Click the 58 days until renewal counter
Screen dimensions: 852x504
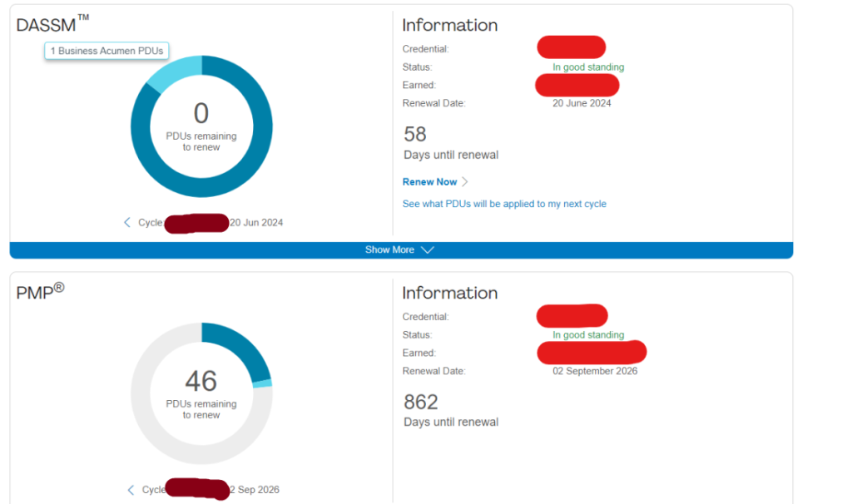[415, 134]
